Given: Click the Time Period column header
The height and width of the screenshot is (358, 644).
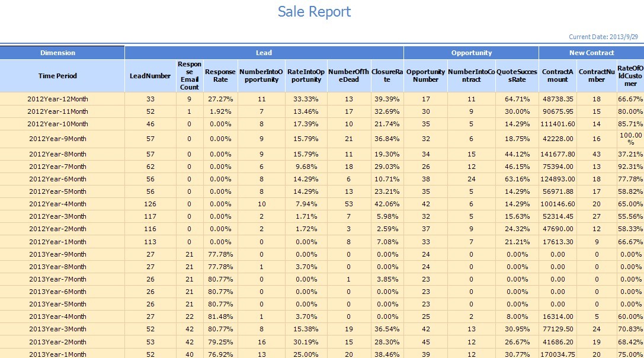Looking at the screenshot, I should click(x=58, y=76).
